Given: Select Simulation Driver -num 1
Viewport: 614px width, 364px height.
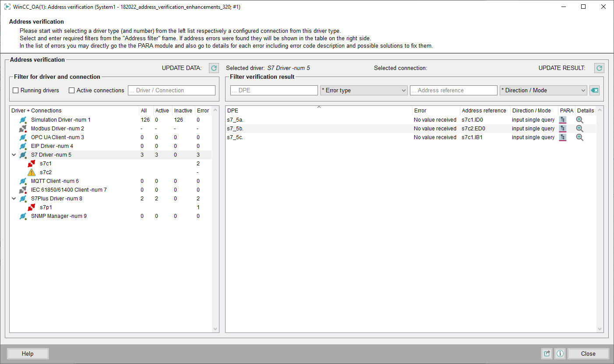Looking at the screenshot, I should (60, 120).
